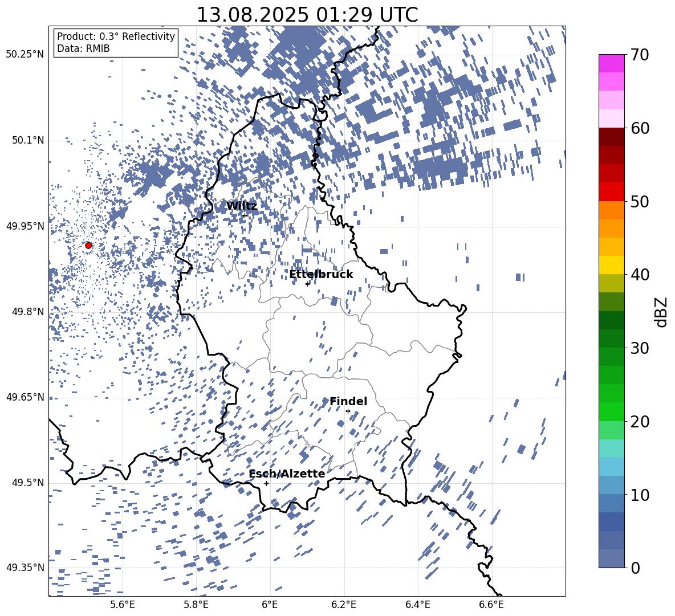Screen dimensions: 675x616
Task: Click the 30 colorbar tick label
Action: point(640,348)
